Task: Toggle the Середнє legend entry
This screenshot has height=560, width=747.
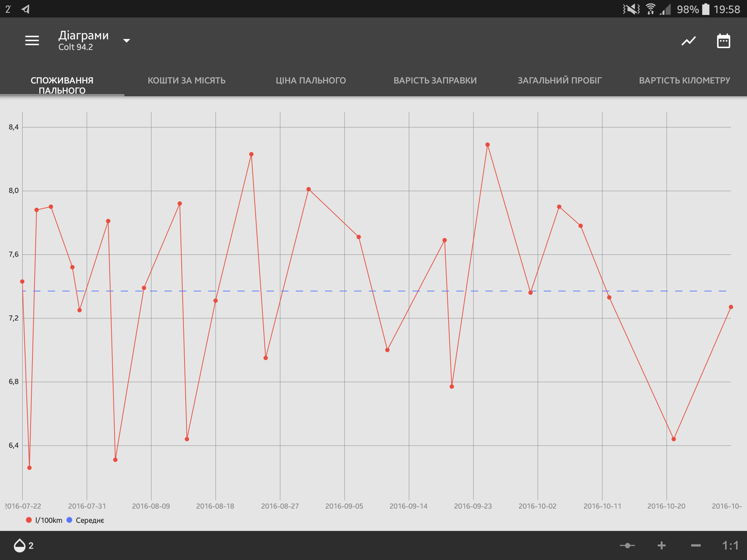Action: [x=86, y=520]
